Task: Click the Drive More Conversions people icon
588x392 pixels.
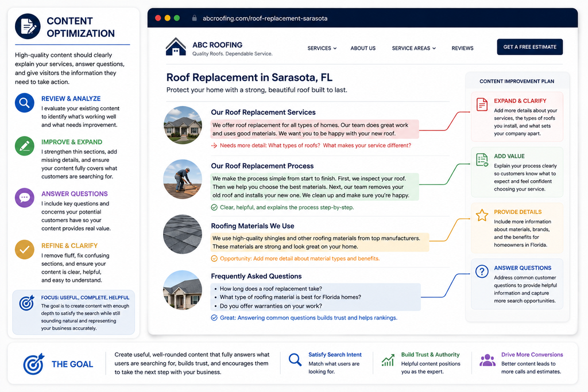Action: [x=488, y=360]
